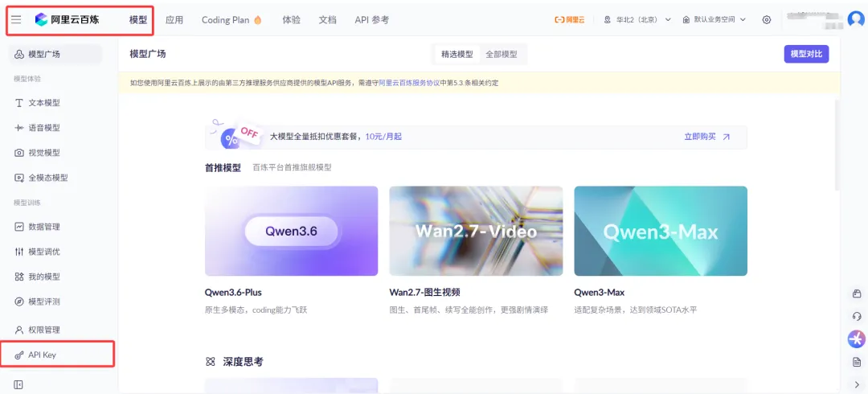Image resolution: width=868 pixels, height=394 pixels.
Task: Click 适配复杂场景，达到领域SOTA水平 description
Action: coord(636,310)
